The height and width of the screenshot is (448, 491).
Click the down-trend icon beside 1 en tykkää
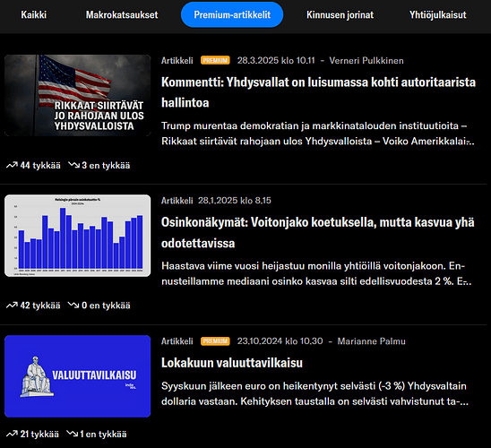73,434
